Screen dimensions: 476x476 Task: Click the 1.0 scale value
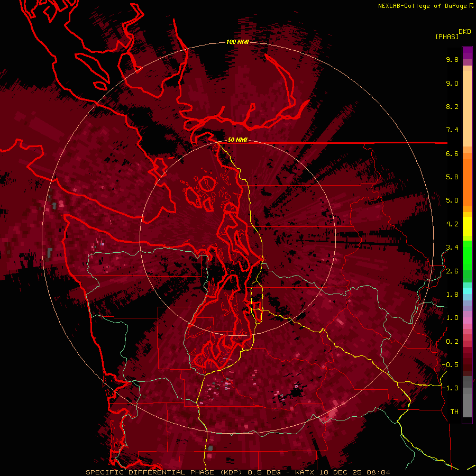click(452, 318)
